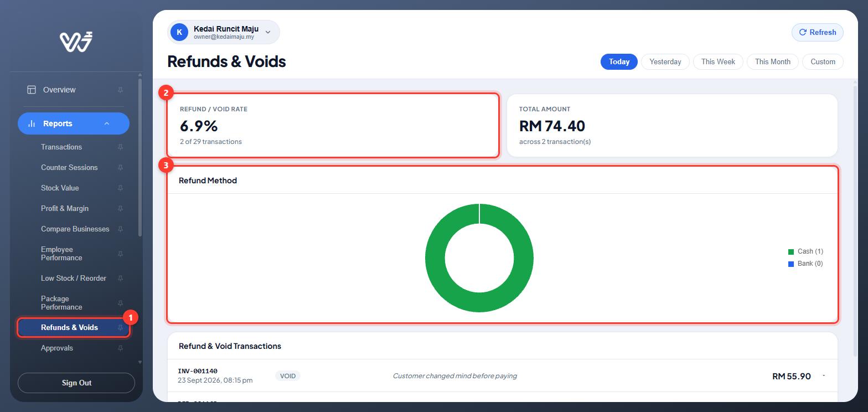Pin the Transactions report
The height and width of the screenshot is (412, 868).
[120, 147]
